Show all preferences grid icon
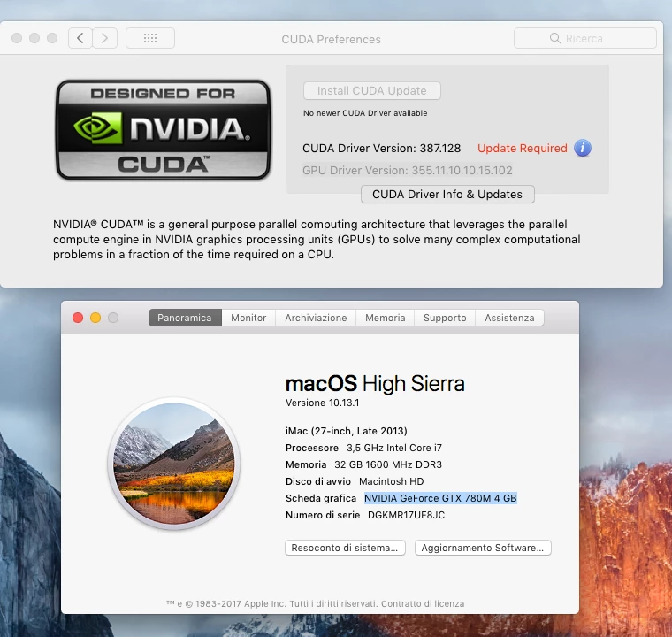Image resolution: width=672 pixels, height=637 pixels. [150, 38]
